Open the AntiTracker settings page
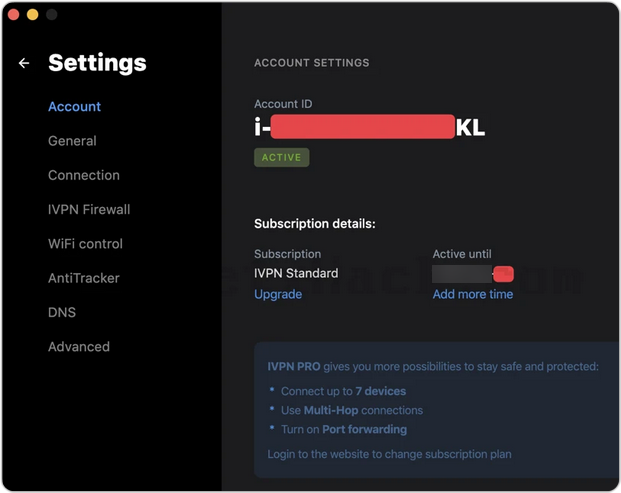This screenshot has width=621, height=493. point(84,278)
